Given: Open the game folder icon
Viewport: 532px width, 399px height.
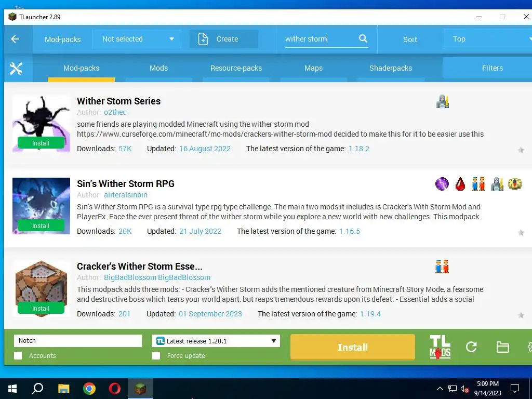Looking at the screenshot, I should [x=502, y=347].
